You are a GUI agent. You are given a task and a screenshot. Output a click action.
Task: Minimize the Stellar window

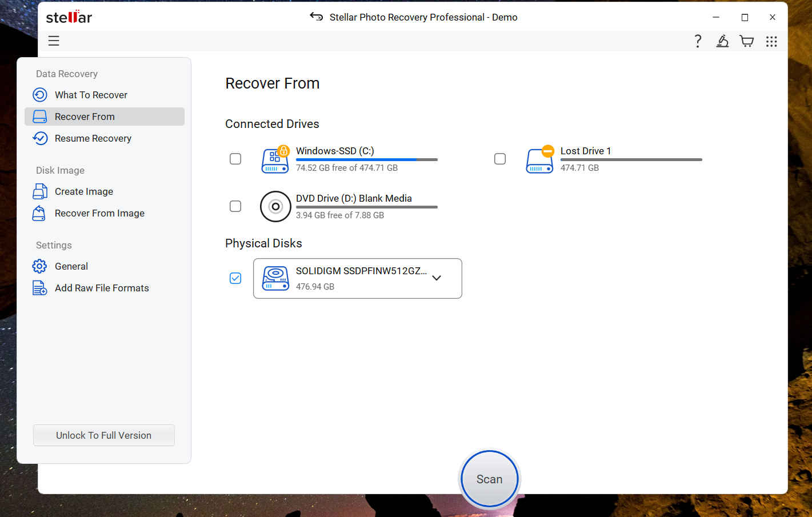pos(716,17)
